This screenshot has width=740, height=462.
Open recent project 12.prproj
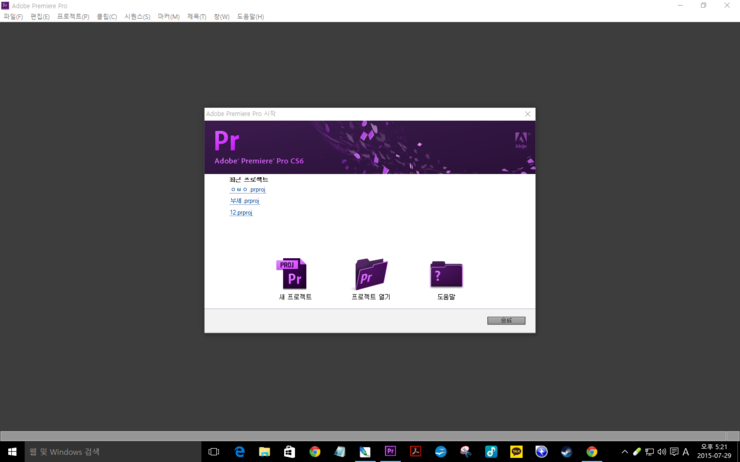(x=241, y=212)
